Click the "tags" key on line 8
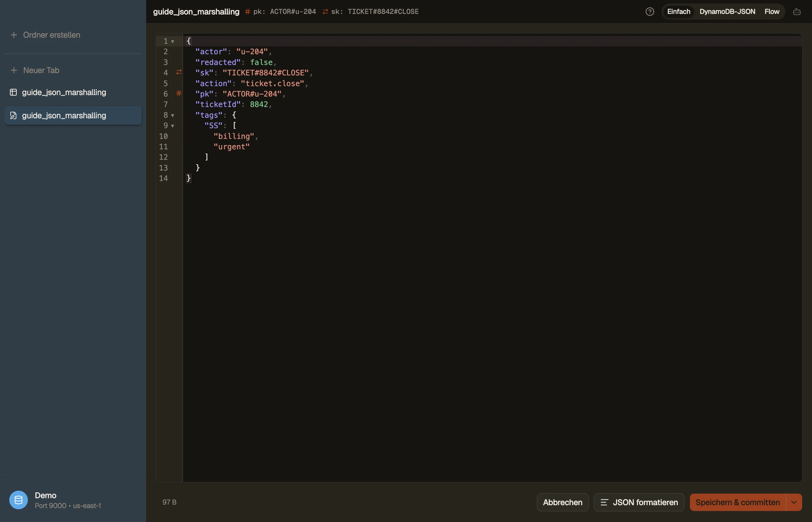 pos(209,115)
